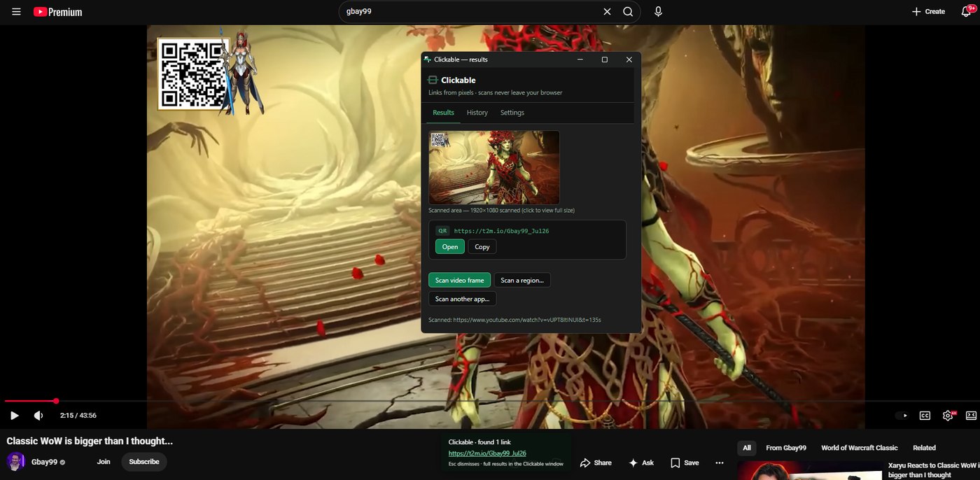Viewport: 980px width, 480px height.
Task: Clear the gbay99 search text
Action: (607, 12)
